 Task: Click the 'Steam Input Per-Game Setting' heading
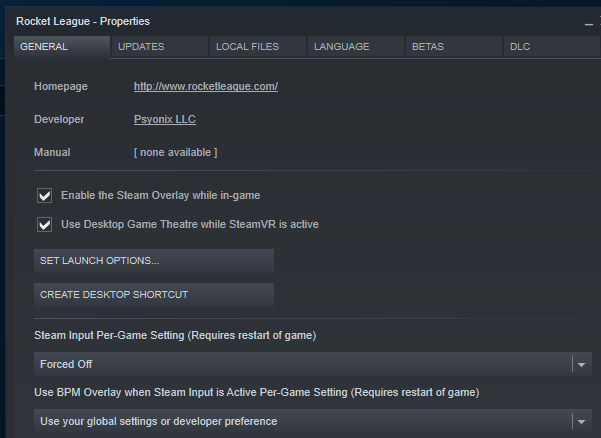175,336
